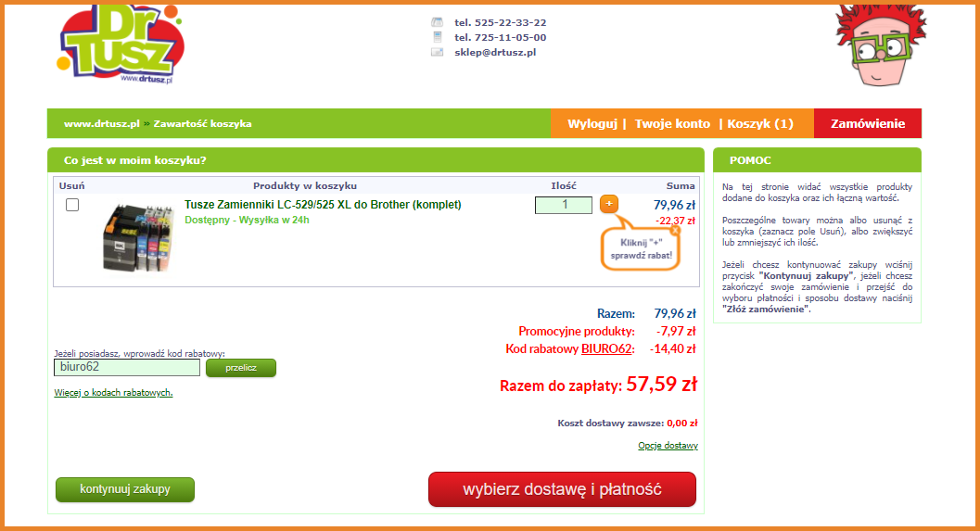
Task: Click the przelicz button
Action: tap(241, 368)
